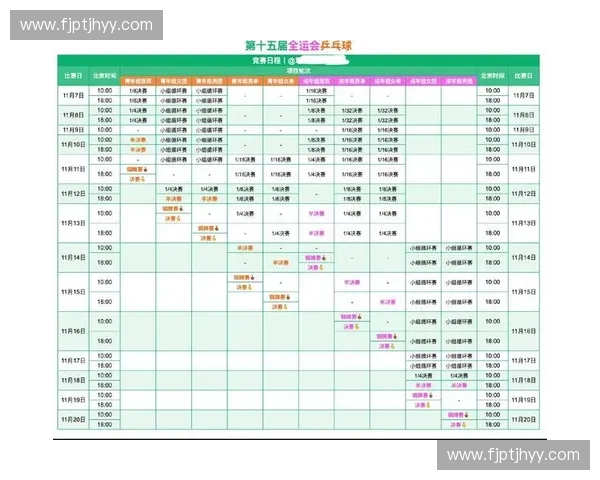600x480 pixels.
Task: Click the 项目轮次 header label
Action: (x=298, y=71)
